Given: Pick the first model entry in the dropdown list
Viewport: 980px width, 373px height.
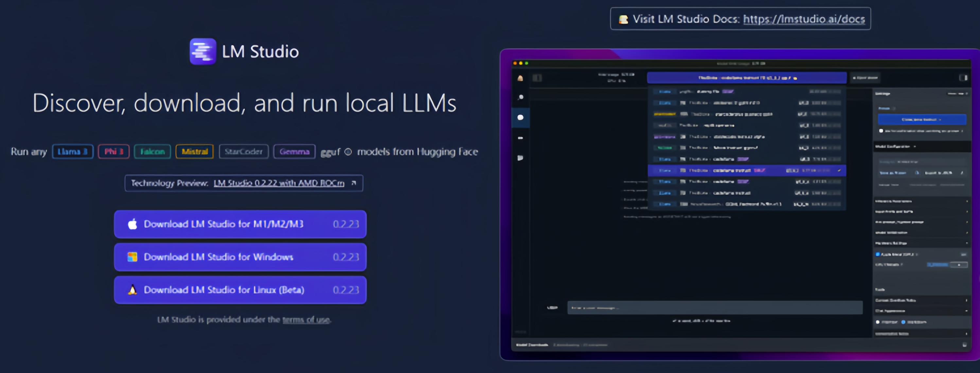Looking at the screenshot, I should pos(746,91).
